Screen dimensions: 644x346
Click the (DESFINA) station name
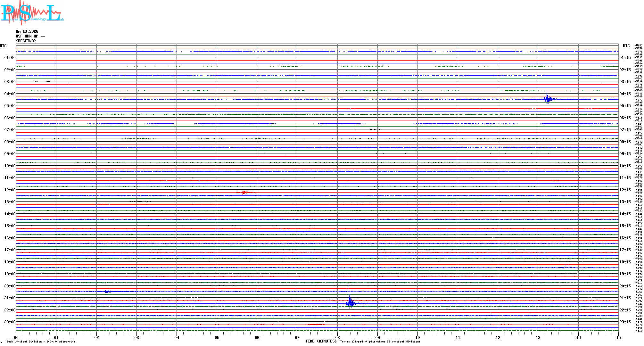[26, 41]
